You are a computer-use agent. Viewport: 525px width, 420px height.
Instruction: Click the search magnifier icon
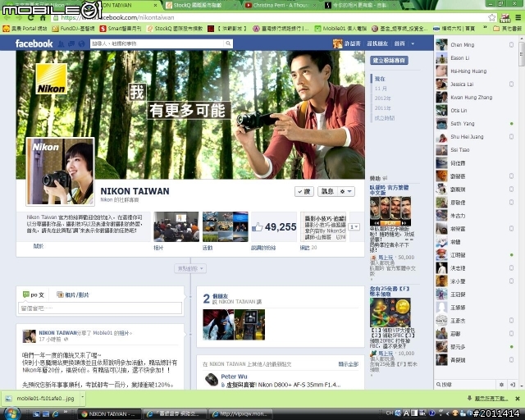point(228,43)
